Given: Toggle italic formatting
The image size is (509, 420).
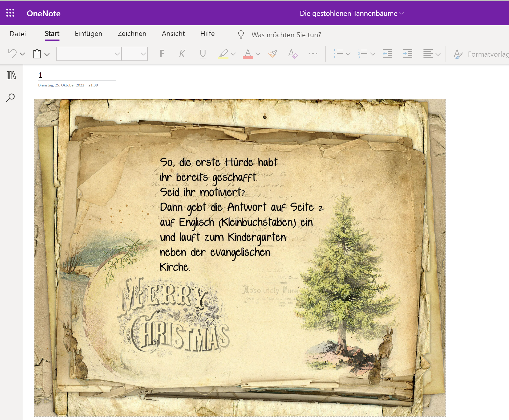Looking at the screenshot, I should [182, 54].
